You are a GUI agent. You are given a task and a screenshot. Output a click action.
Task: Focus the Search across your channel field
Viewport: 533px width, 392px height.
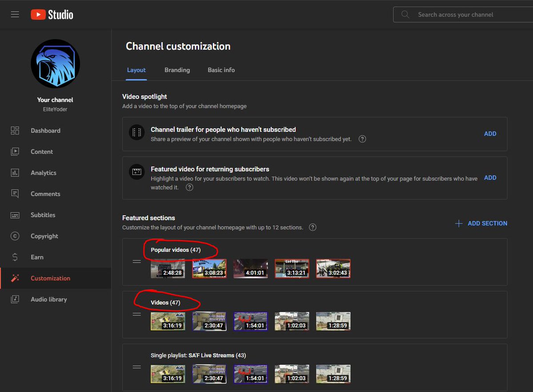click(x=463, y=15)
